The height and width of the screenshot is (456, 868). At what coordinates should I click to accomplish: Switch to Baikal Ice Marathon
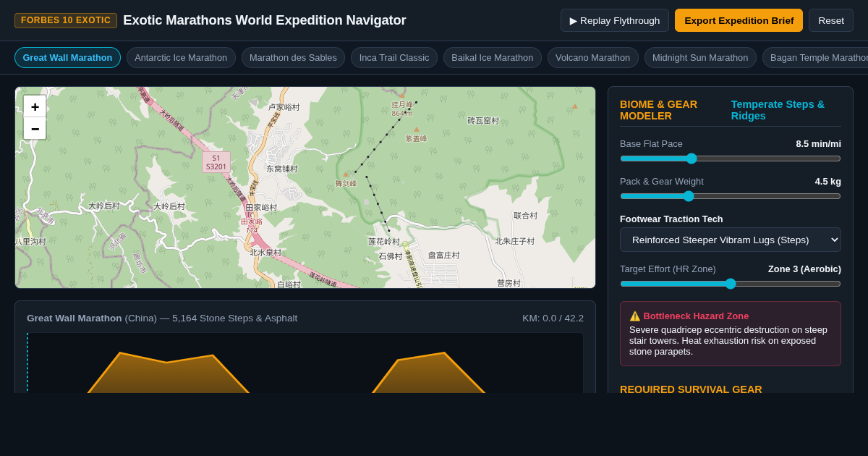click(x=493, y=58)
